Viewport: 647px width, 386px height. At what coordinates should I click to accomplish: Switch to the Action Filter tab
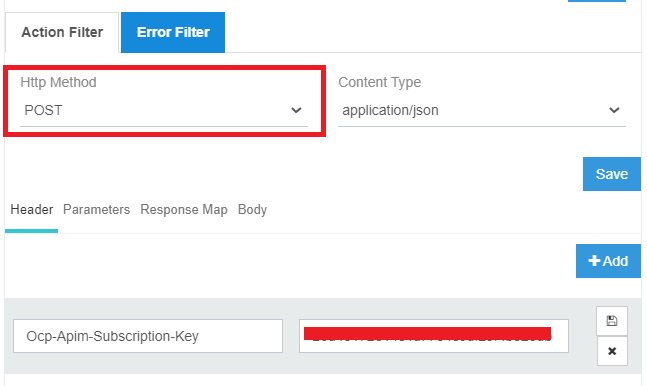click(x=62, y=32)
